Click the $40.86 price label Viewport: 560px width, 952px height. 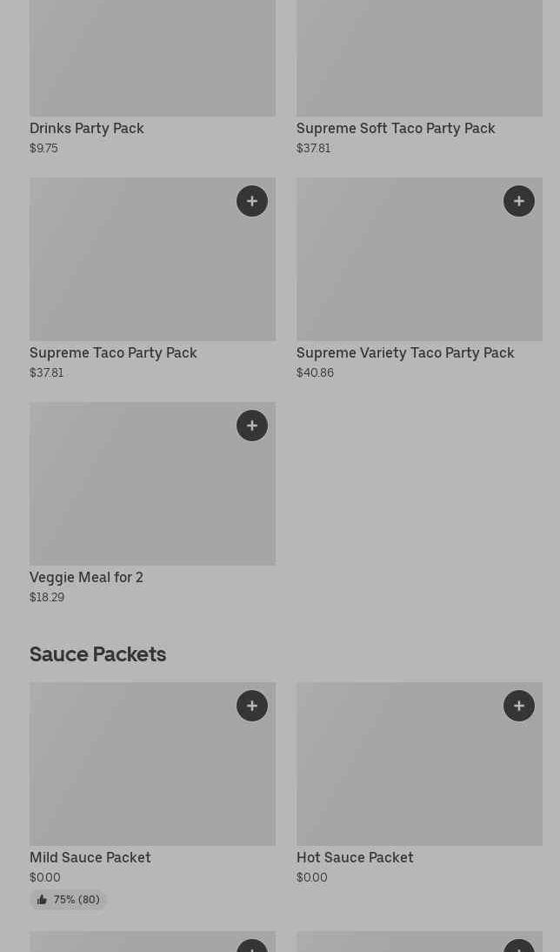(x=315, y=373)
